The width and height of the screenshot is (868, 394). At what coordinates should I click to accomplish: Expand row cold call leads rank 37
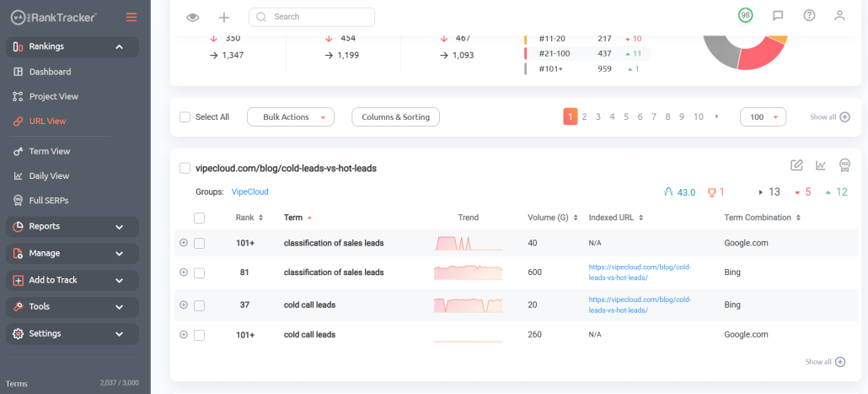click(x=184, y=305)
